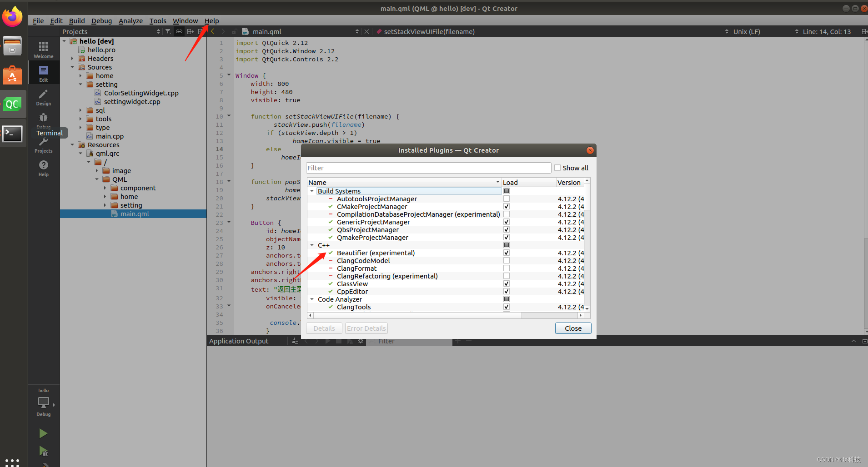
Task: Open the Build menu
Action: click(x=77, y=20)
